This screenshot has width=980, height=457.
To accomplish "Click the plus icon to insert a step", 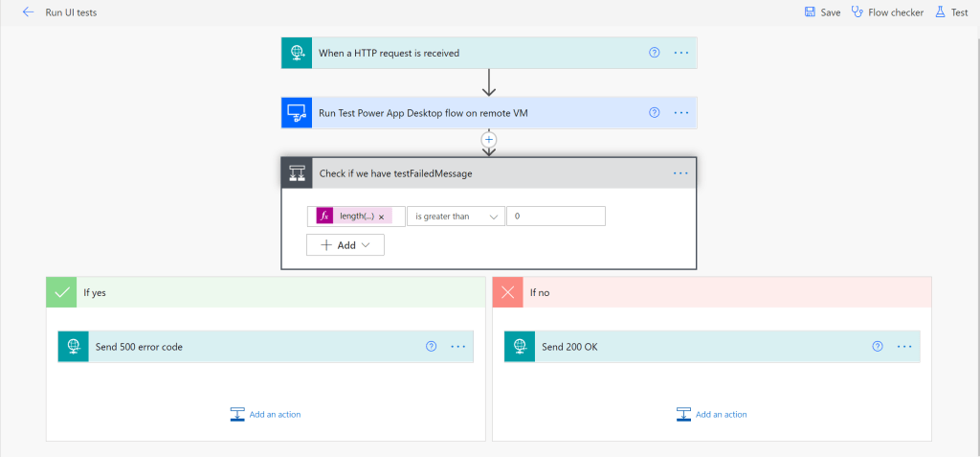I will [x=489, y=138].
